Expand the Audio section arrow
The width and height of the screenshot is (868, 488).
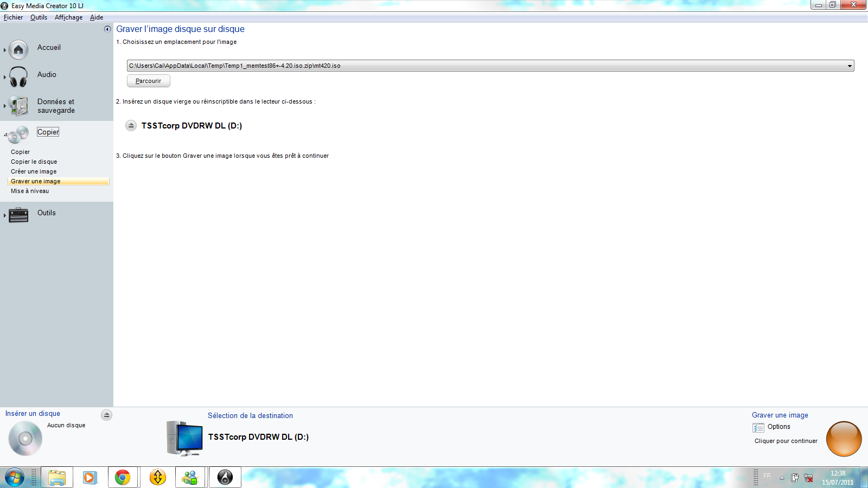click(x=5, y=77)
